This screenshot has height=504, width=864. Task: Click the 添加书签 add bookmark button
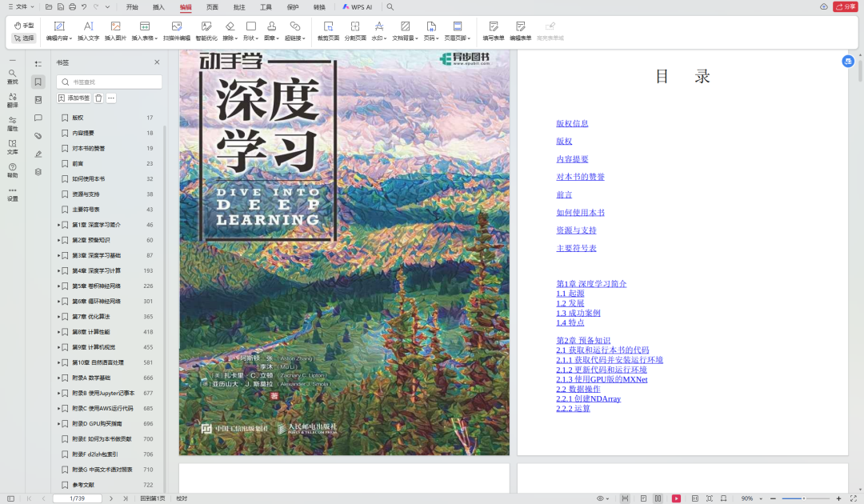pyautogui.click(x=74, y=98)
